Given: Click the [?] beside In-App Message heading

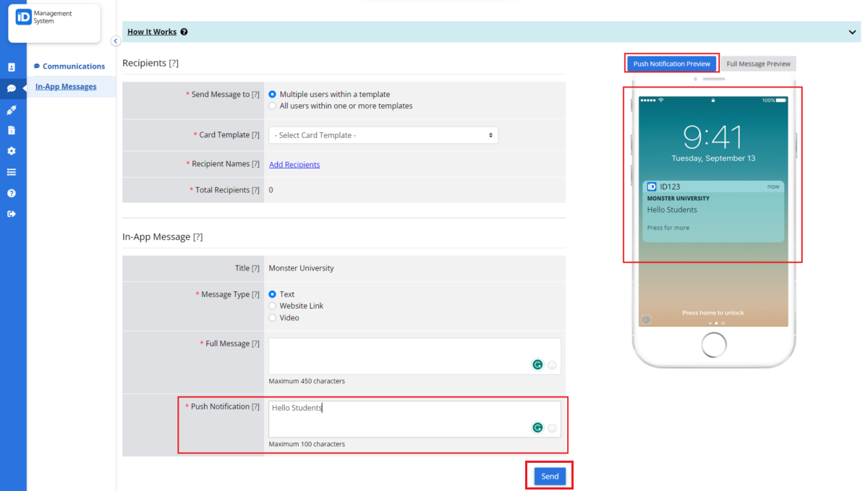Looking at the screenshot, I should (x=197, y=236).
